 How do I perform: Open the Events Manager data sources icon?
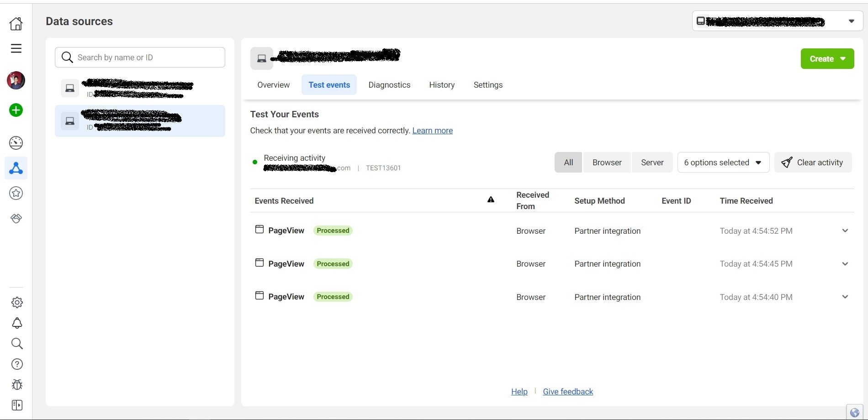pyautogui.click(x=16, y=168)
